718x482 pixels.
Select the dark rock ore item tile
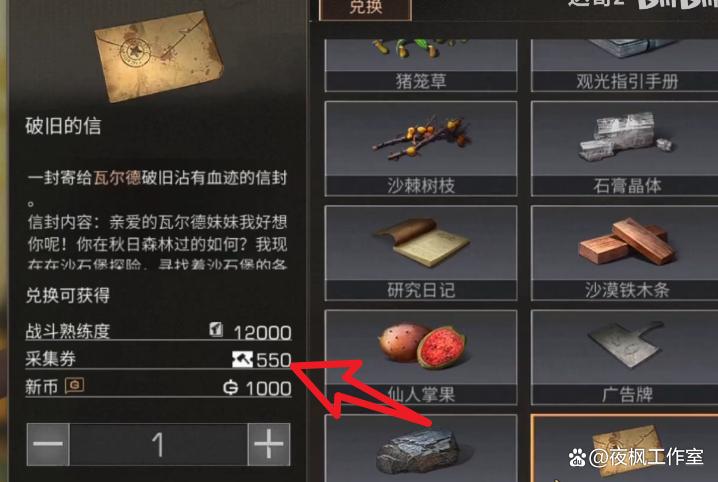(421, 448)
